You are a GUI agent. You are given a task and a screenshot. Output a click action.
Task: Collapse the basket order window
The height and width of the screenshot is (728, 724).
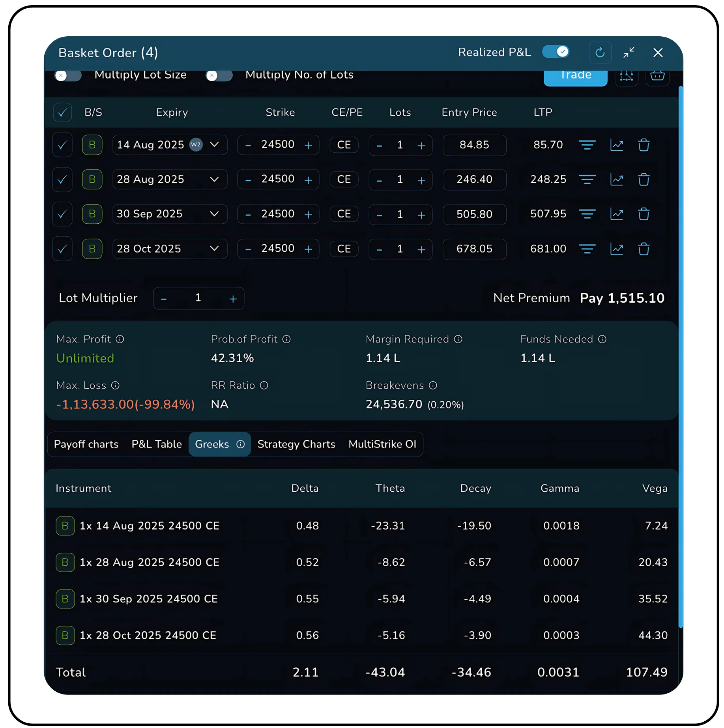(629, 52)
